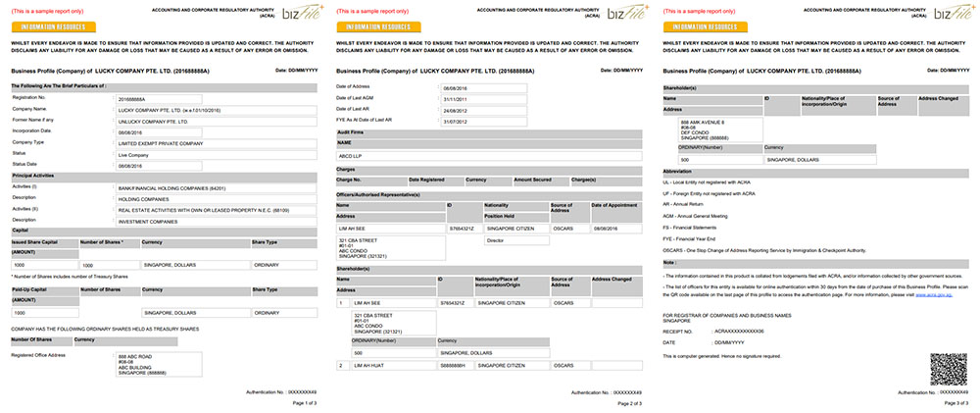Viewport: 980px width, 413px height.
Task: Click the Brief Particulars section header
Action: (x=164, y=85)
